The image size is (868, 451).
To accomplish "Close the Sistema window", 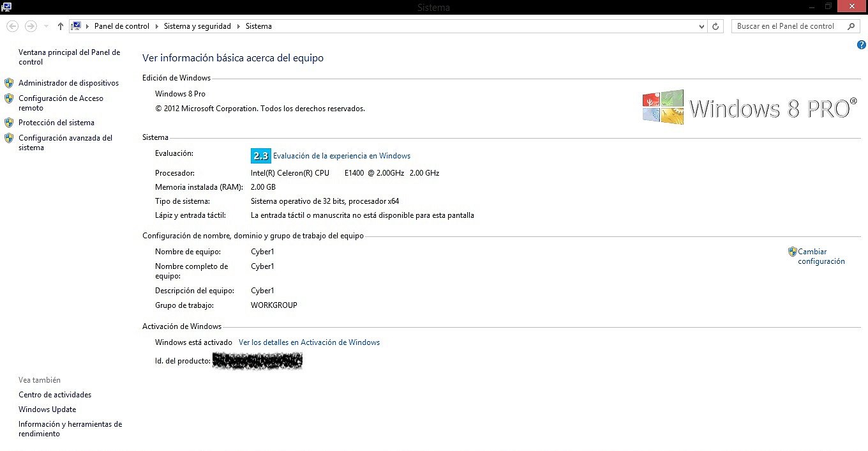I will [x=853, y=6].
